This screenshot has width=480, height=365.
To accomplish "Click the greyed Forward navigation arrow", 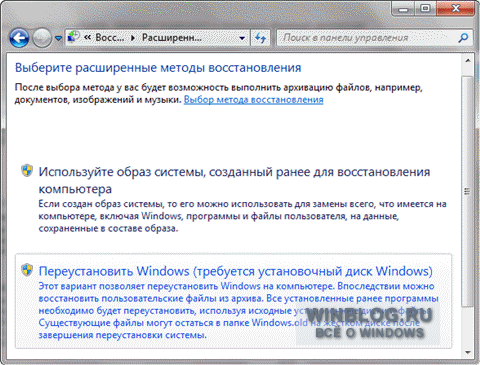I will coord(42,38).
